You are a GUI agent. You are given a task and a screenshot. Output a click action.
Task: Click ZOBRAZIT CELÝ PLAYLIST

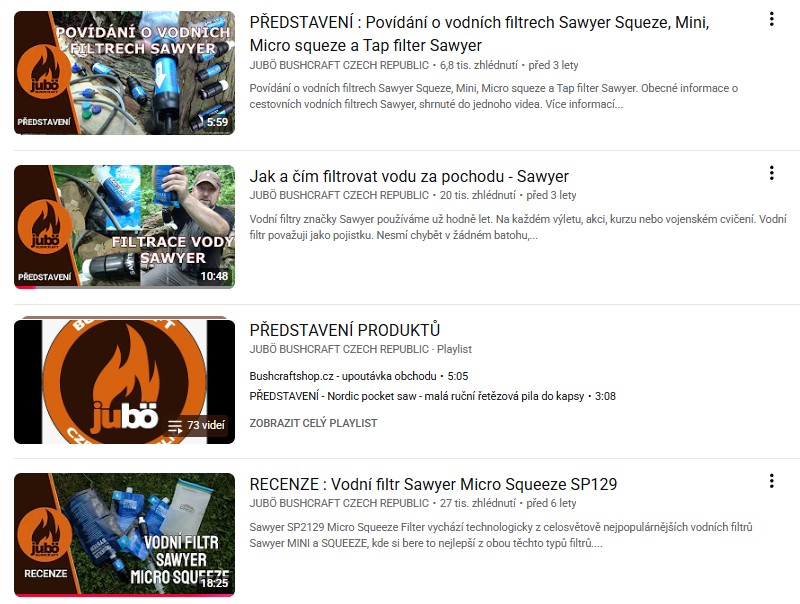313,423
